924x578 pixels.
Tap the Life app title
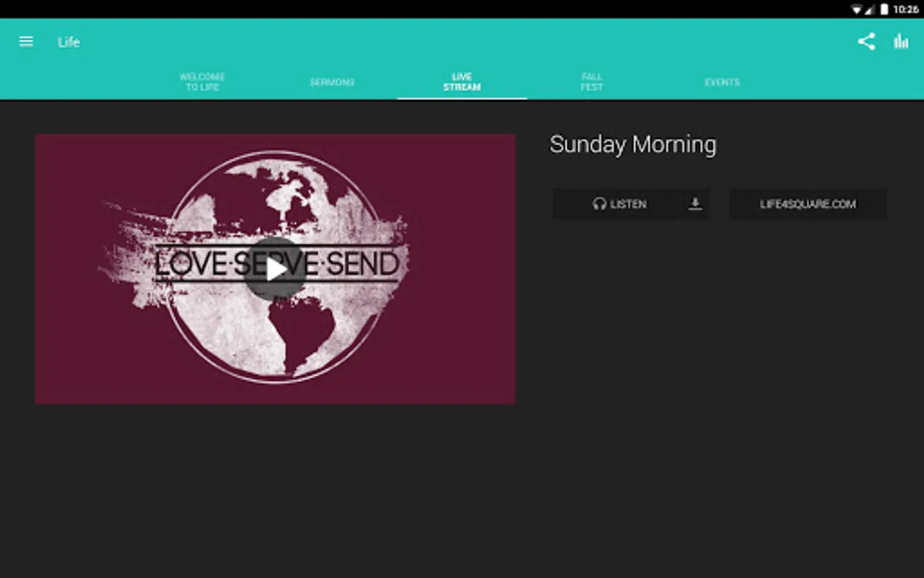point(69,42)
